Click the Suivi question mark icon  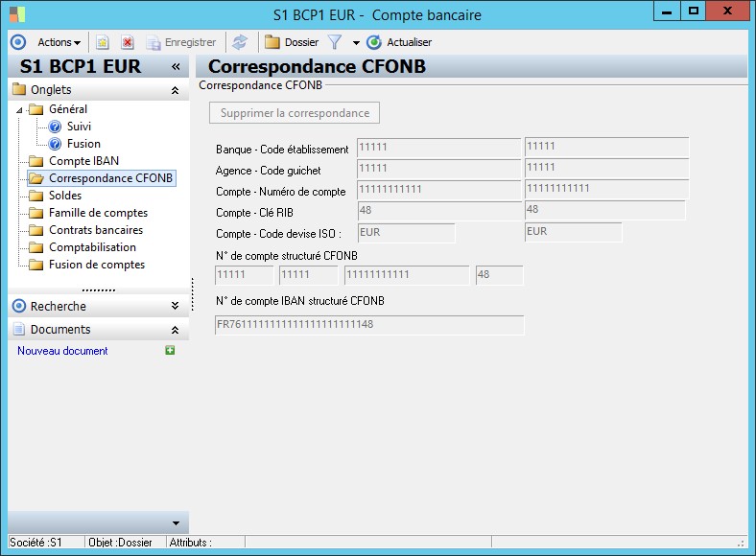coord(55,127)
